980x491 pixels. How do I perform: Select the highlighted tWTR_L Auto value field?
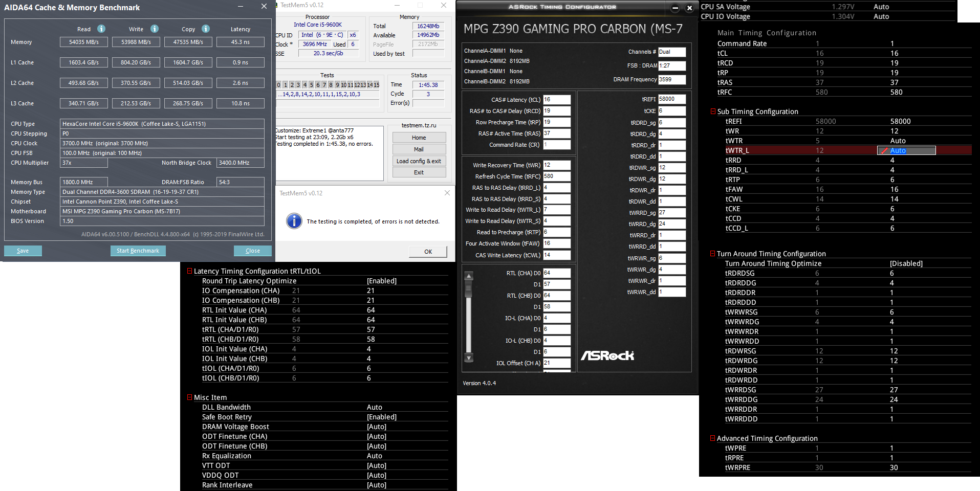[x=906, y=150]
